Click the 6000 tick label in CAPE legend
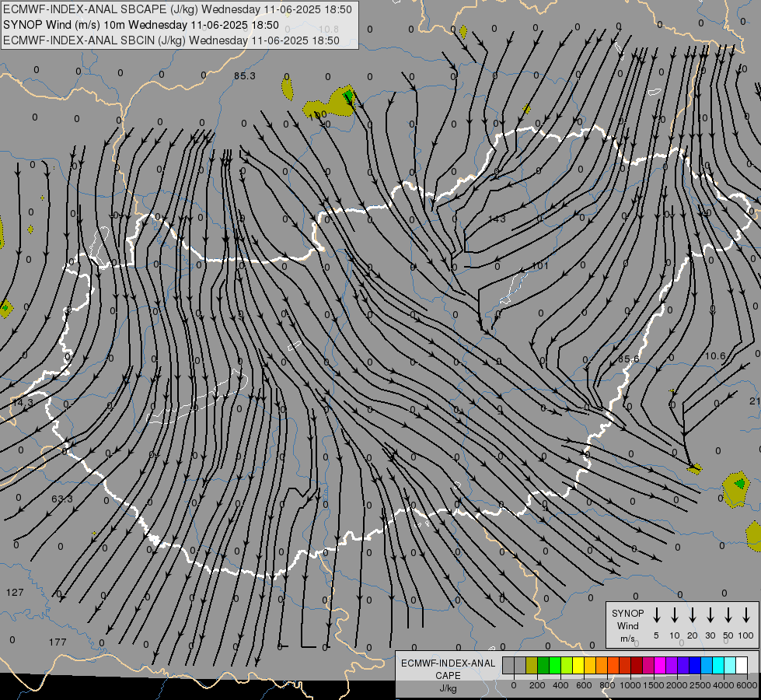761x700 pixels. tap(746, 685)
